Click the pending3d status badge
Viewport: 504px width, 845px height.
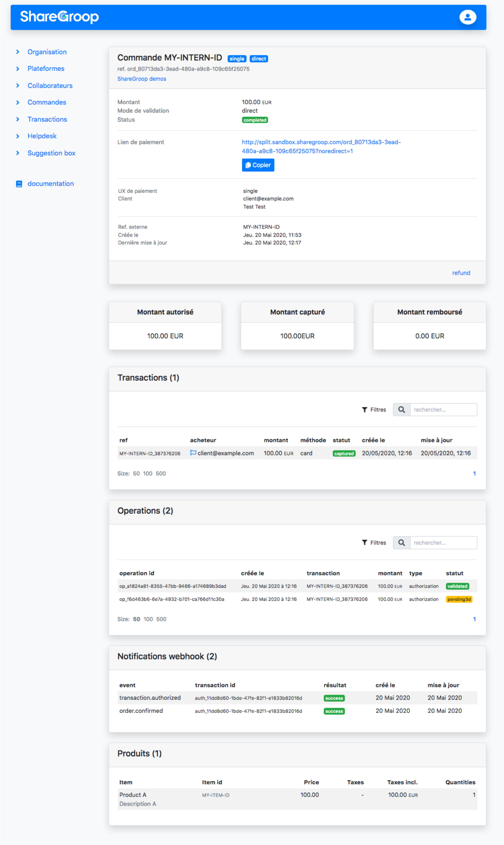(x=459, y=599)
